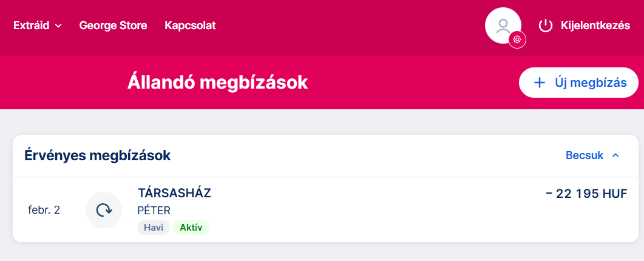Click the recipient name PÉTER
644x261 pixels.
pyautogui.click(x=154, y=211)
